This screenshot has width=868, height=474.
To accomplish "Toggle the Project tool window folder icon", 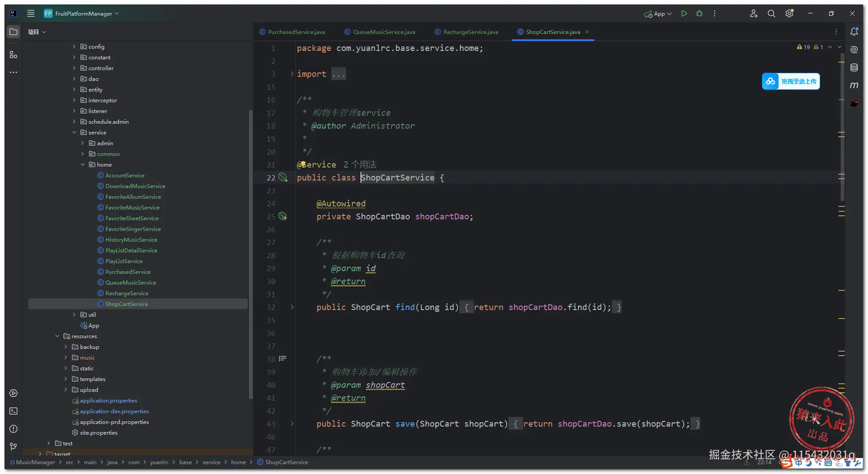I will 13,32.
